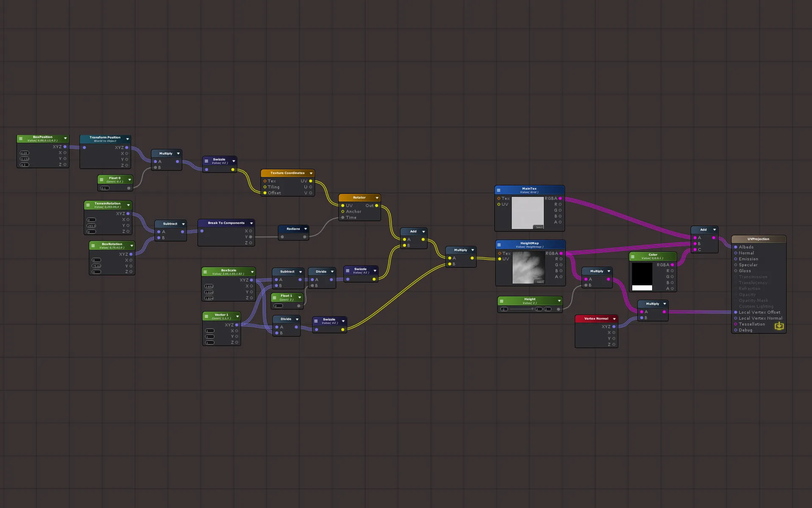Click the BoxPosition X field showing 6.09
Viewport: 812px width, 508px height.
click(x=25, y=153)
